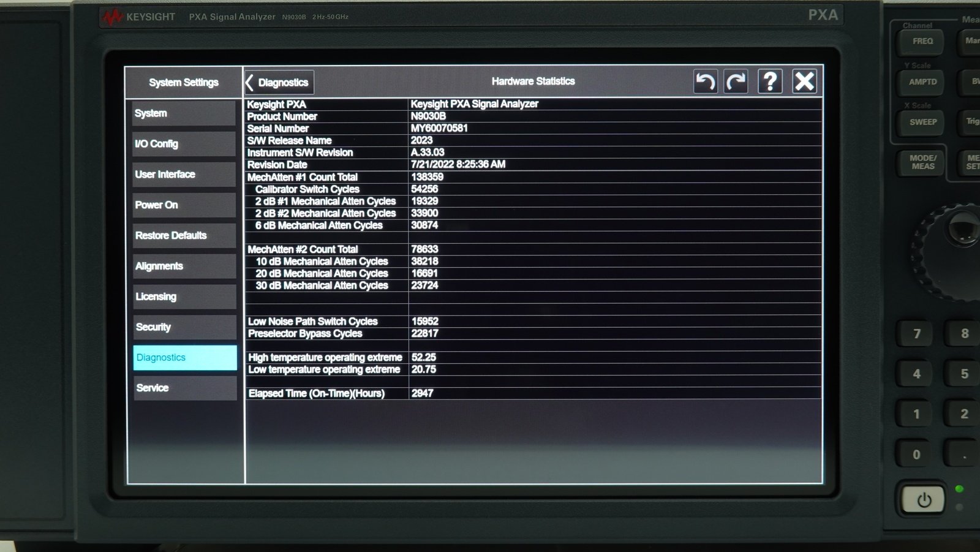
Task: Select 30 dB Mechanical Atten Cycles row
Action: [x=533, y=285]
